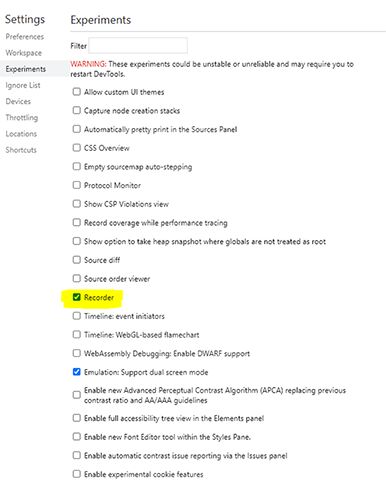Open Throttling settings

(22, 117)
